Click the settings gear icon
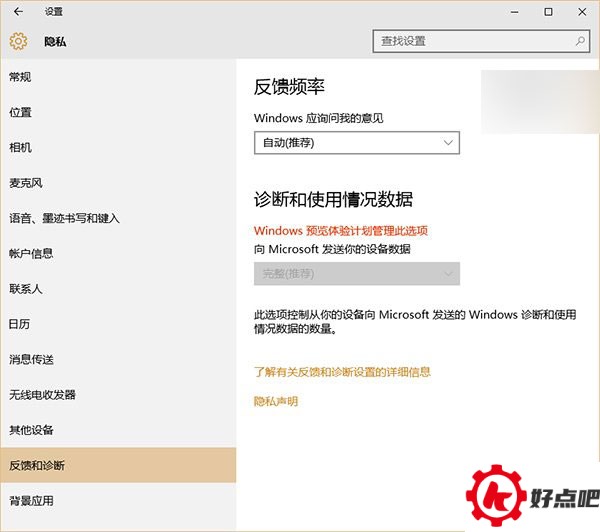The width and height of the screenshot is (600, 532). click(18, 42)
